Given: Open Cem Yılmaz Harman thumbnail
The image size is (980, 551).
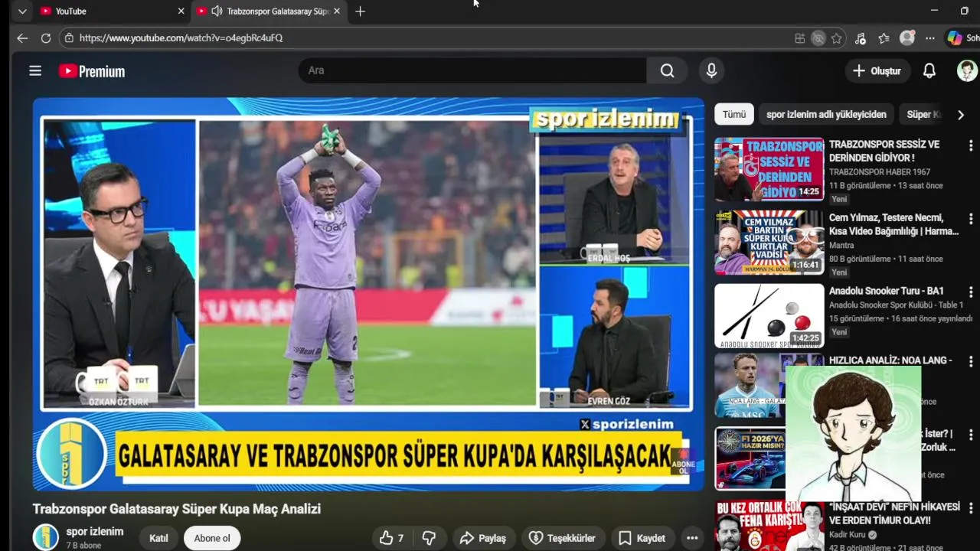Looking at the screenshot, I should tap(769, 243).
